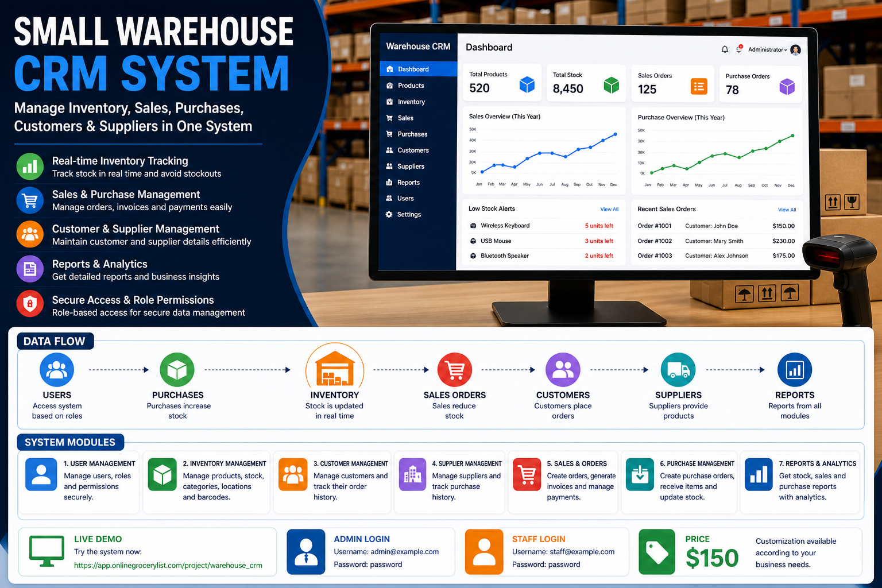Click the User Management module icon
The width and height of the screenshot is (882, 588).
pyautogui.click(x=41, y=474)
